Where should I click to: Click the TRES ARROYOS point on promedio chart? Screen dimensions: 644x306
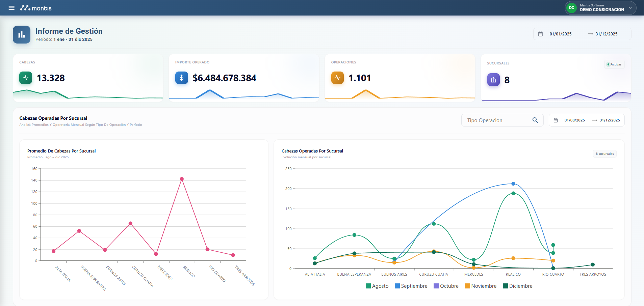233,255
